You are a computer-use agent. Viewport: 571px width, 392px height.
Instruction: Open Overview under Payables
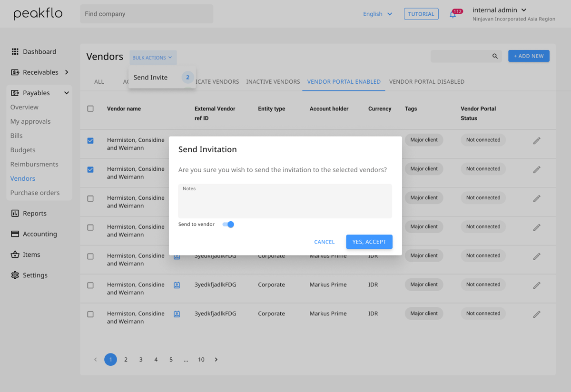click(24, 107)
